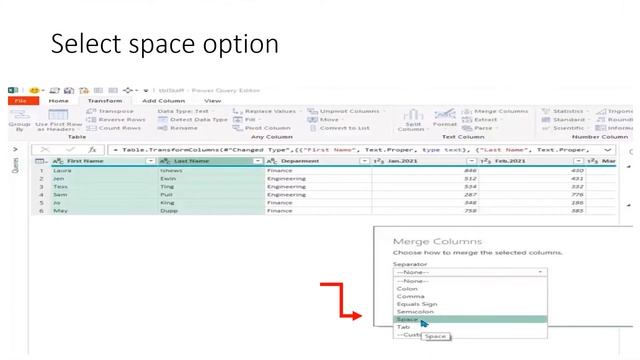Screen dimensions: 640x360
Task: Click the smiley feedback icon
Action: click(34, 90)
